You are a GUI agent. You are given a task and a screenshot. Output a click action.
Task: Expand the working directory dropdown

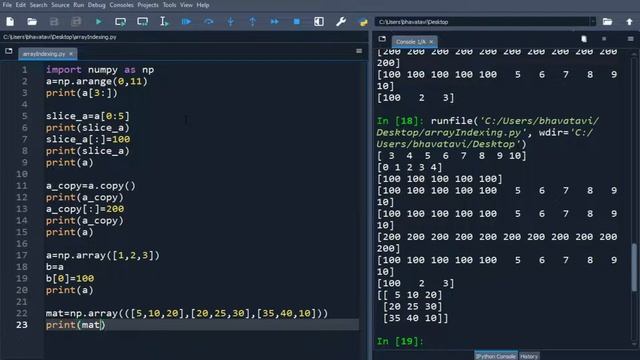tap(593, 22)
